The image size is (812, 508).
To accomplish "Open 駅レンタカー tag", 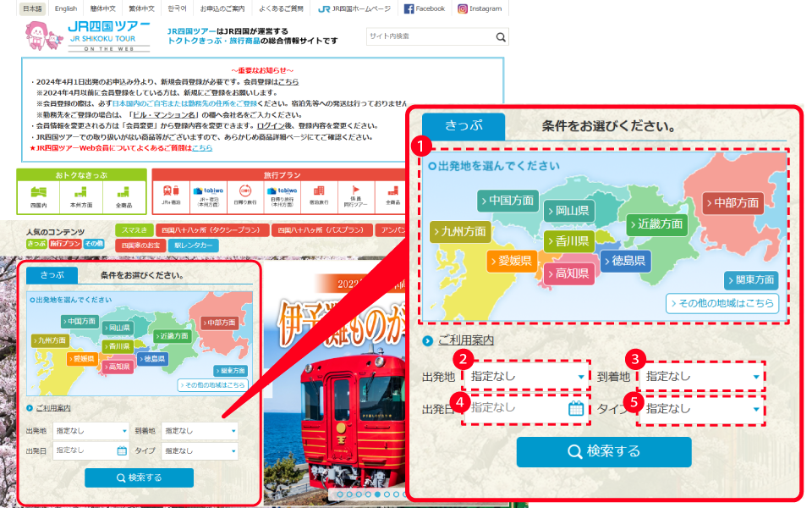I will (x=194, y=246).
